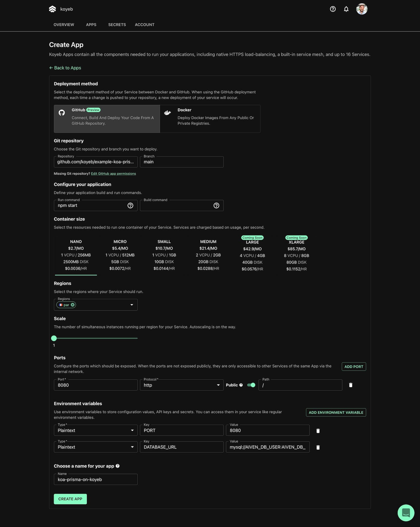Select the Docker deployment method
The height and width of the screenshot is (527, 420).
coord(210,119)
